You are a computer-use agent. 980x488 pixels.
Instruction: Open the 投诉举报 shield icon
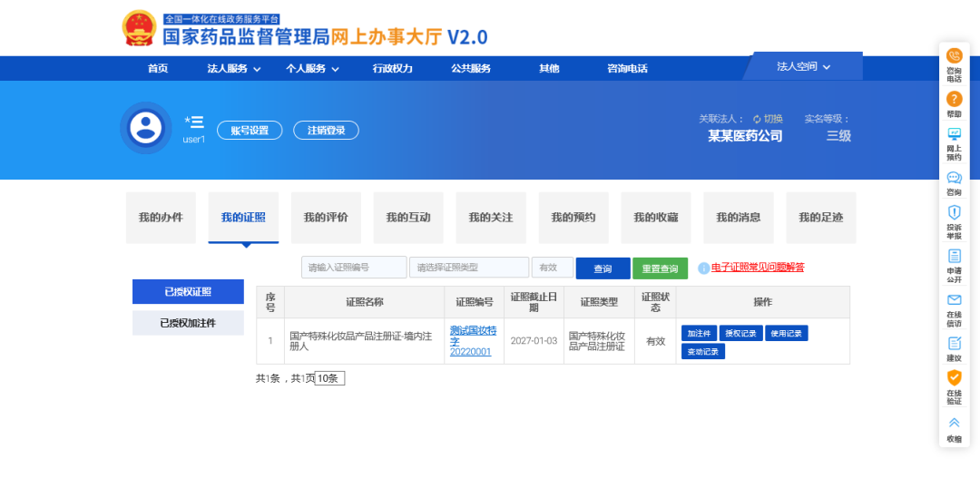[x=954, y=212]
